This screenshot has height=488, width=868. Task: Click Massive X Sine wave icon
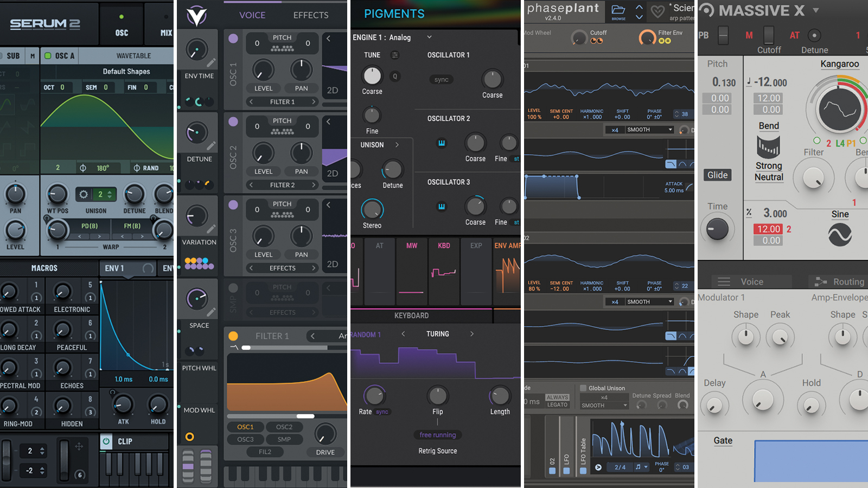pos(840,235)
